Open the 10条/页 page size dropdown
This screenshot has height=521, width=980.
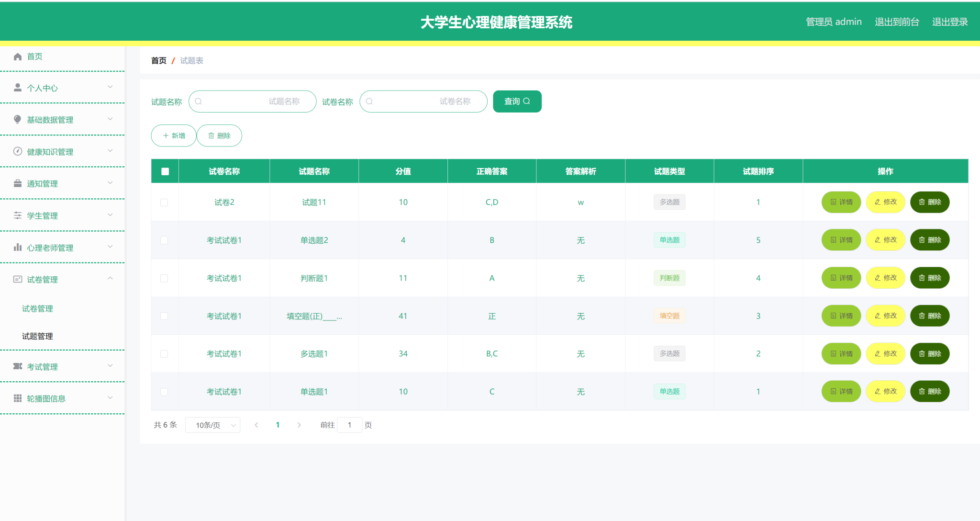coord(212,424)
